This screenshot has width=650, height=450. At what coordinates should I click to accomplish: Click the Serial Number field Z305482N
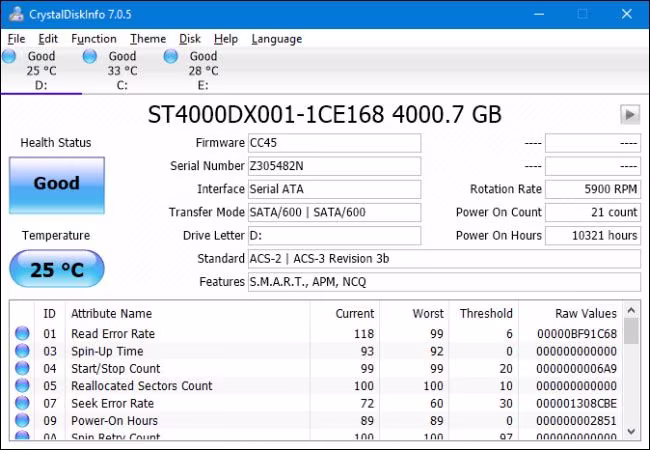pyautogui.click(x=335, y=166)
